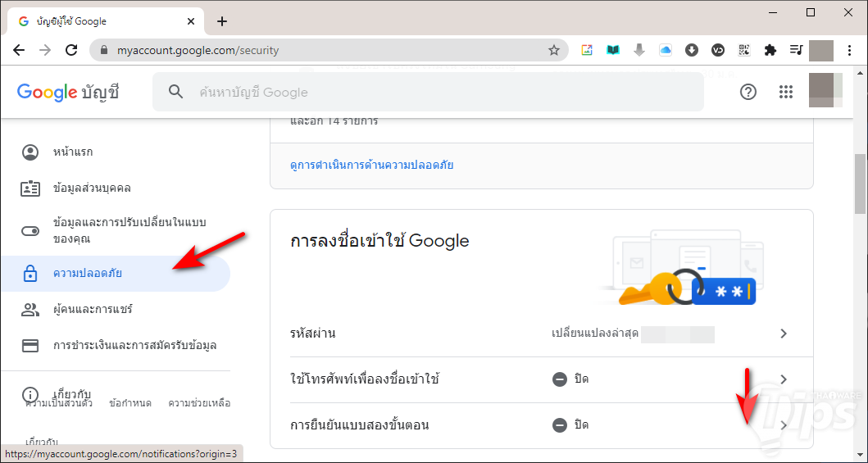Click the black circle download extension icon
This screenshot has height=463, width=868.
point(692,50)
